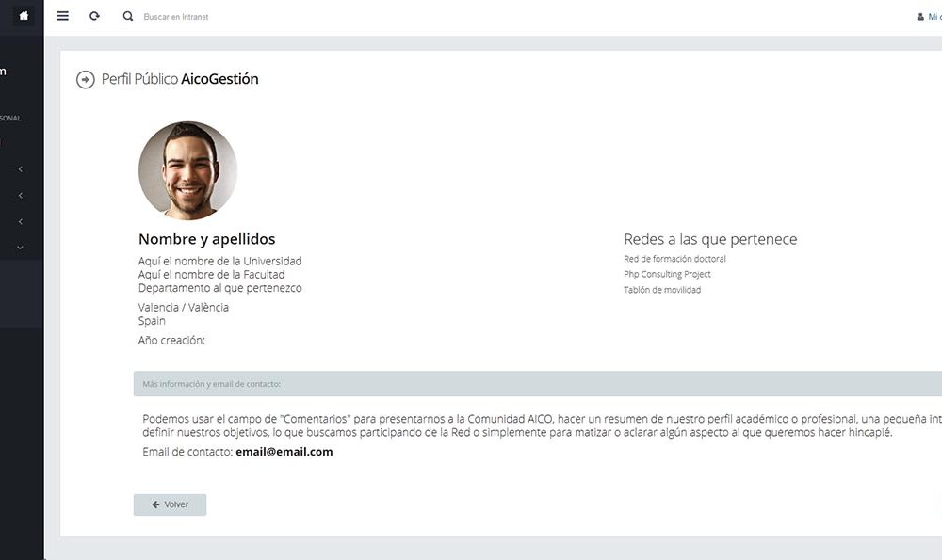
Task: Click the back arrow inside Volver button
Action: pos(155,504)
